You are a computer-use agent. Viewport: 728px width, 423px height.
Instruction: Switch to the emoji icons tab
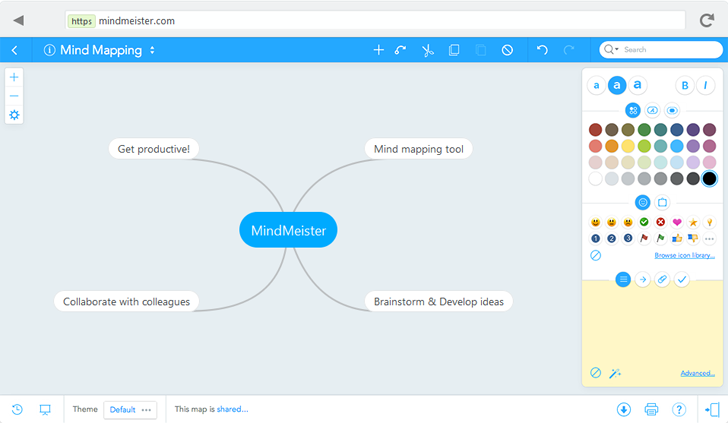643,202
